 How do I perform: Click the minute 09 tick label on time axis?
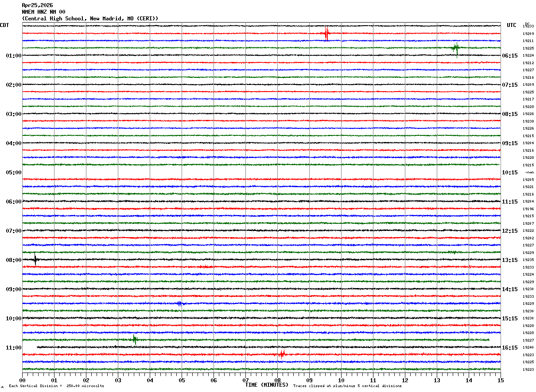309,380
